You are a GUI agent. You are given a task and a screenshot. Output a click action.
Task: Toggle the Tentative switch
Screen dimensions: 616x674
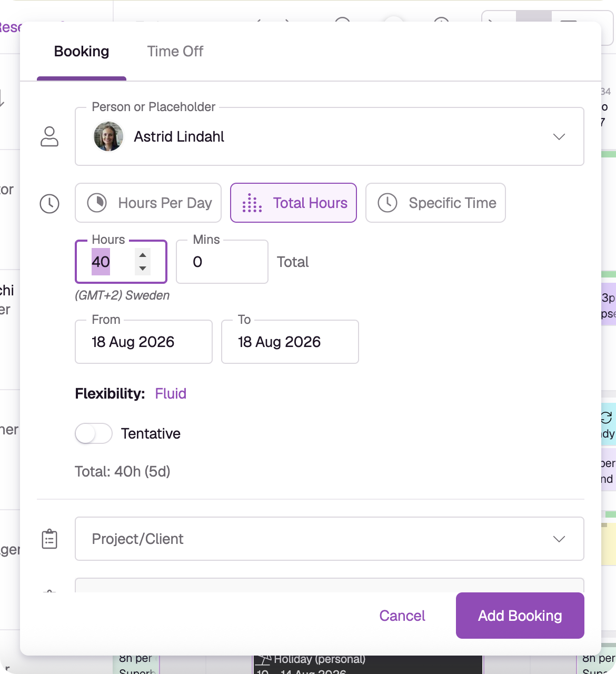(94, 434)
